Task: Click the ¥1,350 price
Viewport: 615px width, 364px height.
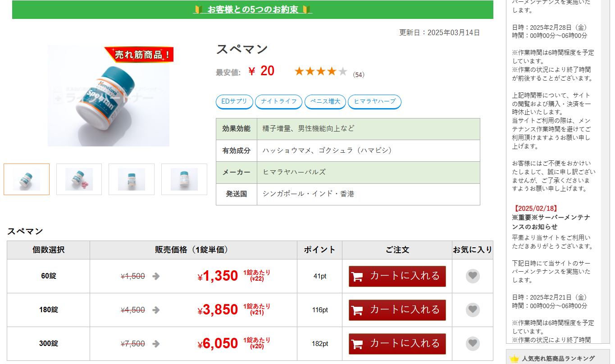Action: click(x=218, y=276)
